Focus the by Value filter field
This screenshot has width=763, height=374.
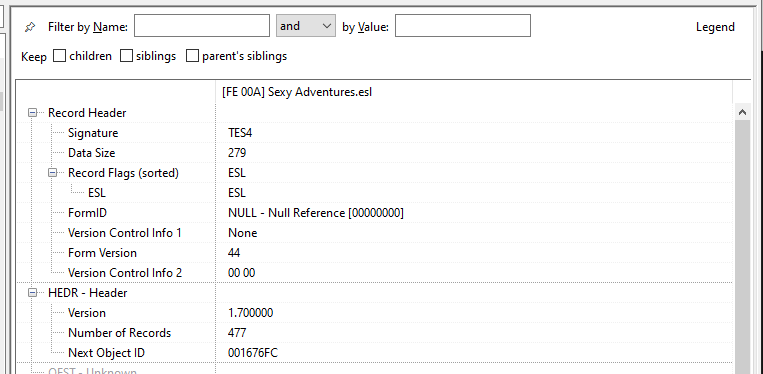[463, 26]
